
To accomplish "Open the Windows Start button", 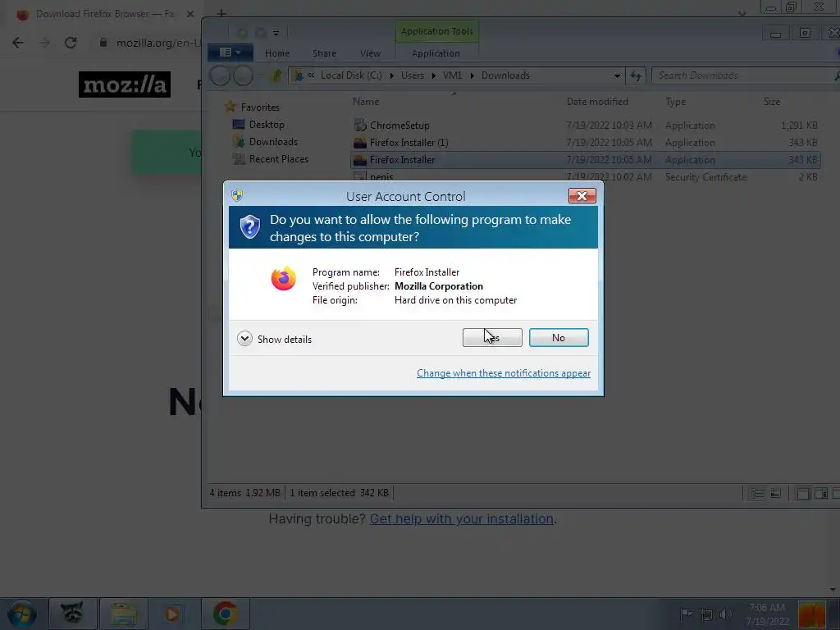I will point(21,614).
